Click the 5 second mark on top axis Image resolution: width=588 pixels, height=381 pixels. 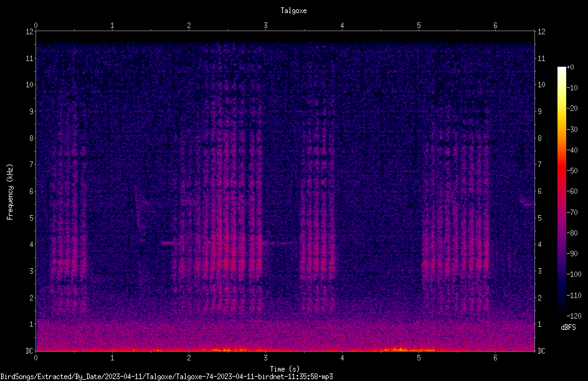point(419,26)
